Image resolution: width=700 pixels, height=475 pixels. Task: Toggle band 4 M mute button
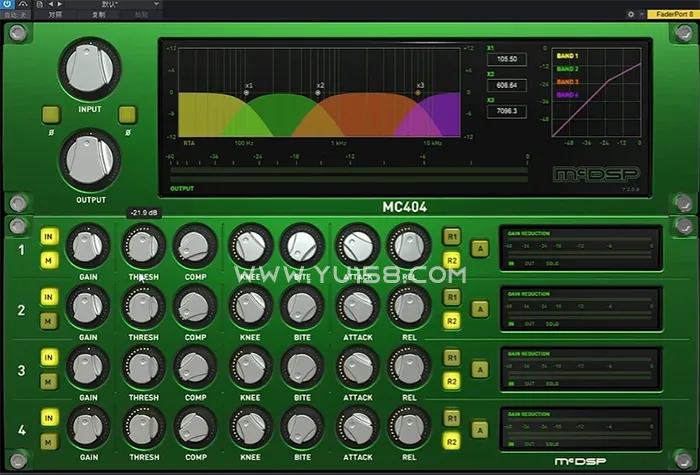point(49,442)
